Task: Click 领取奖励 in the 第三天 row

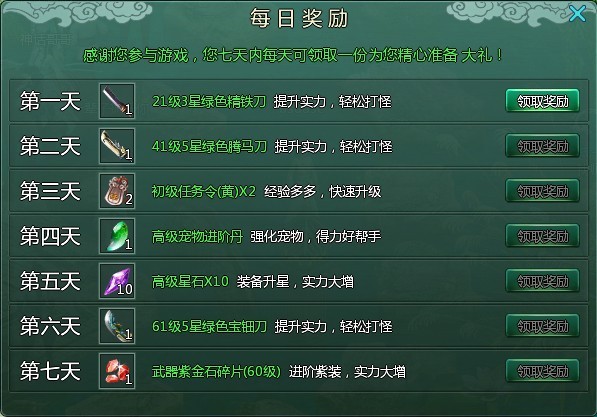Action: (x=543, y=191)
